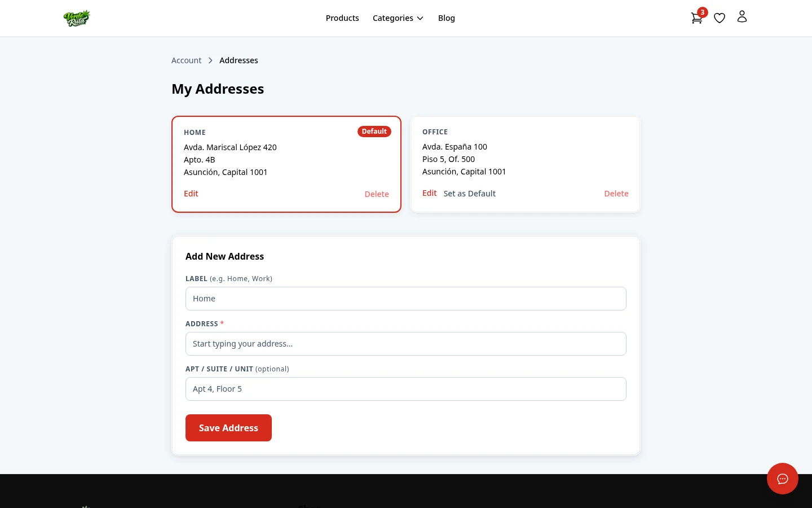Open the chat support bubble
Image resolution: width=812 pixels, height=508 pixels.
(x=783, y=479)
